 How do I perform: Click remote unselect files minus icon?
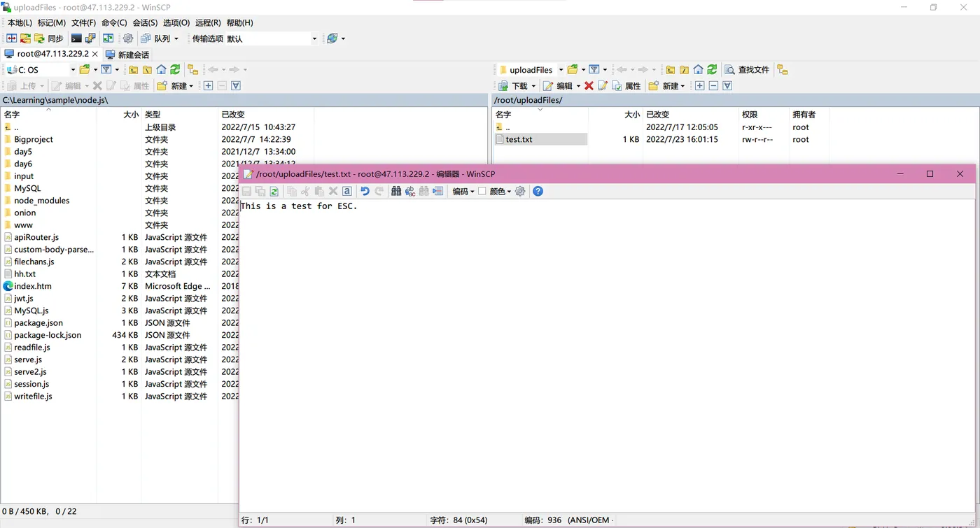[x=713, y=85]
